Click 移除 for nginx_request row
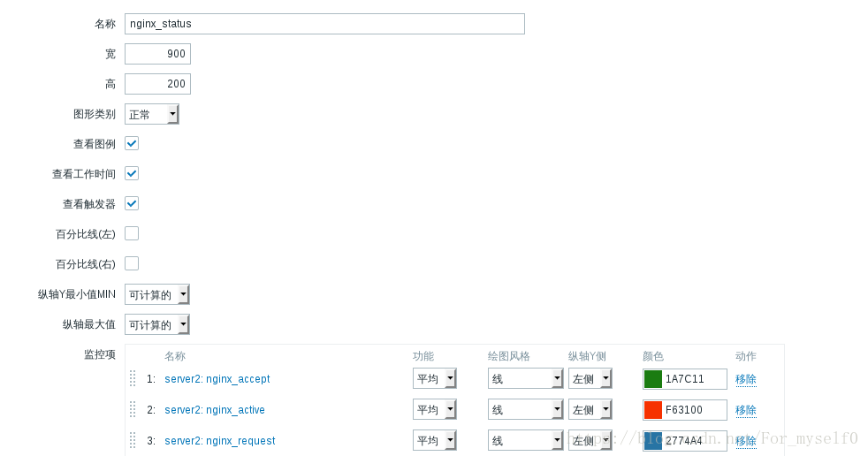This screenshot has height=456, width=868. pyautogui.click(x=746, y=441)
